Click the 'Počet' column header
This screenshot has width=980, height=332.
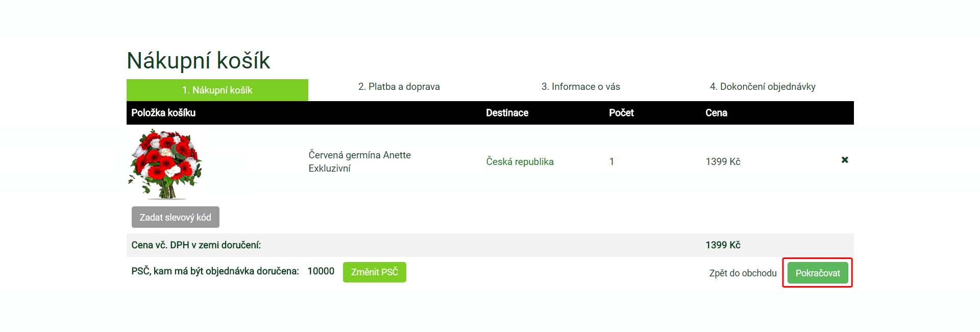click(621, 113)
